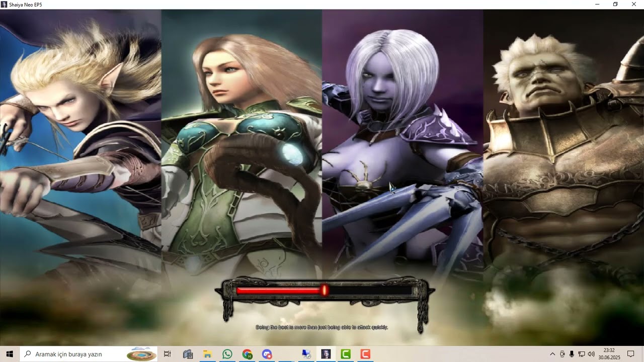Click the 'Aramak için buraya yazın' search box
Image resolution: width=644 pixels, height=362 pixels.
89,354
